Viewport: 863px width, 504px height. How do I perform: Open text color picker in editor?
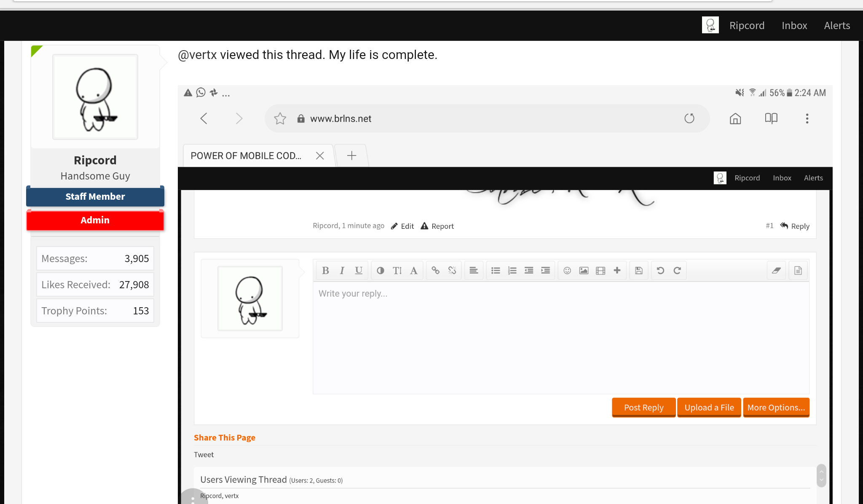[x=380, y=271]
